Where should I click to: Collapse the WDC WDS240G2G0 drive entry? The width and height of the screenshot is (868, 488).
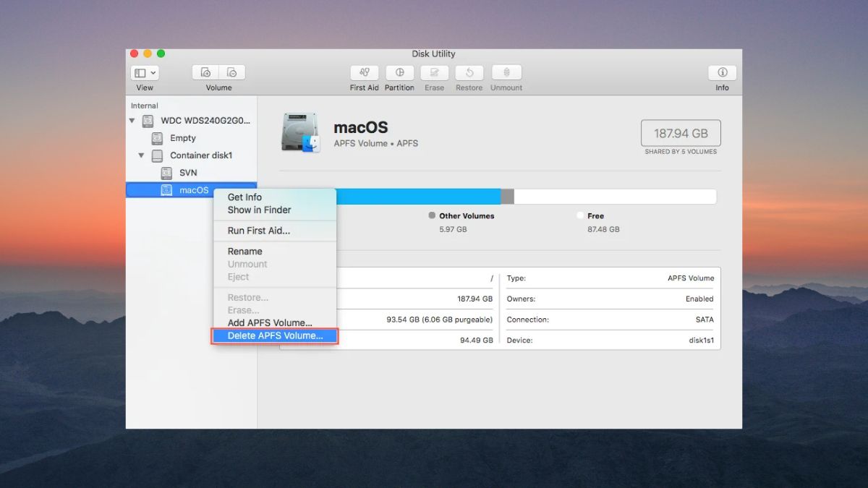click(x=132, y=121)
